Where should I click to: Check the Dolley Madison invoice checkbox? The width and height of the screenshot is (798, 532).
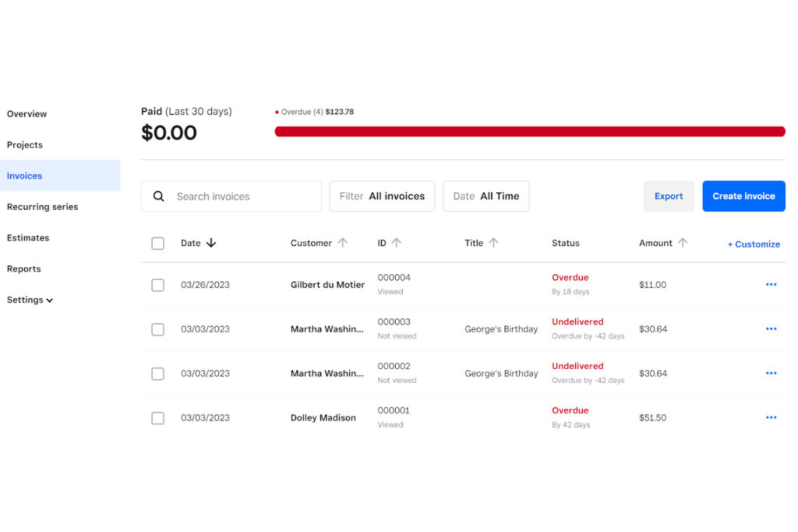157,418
